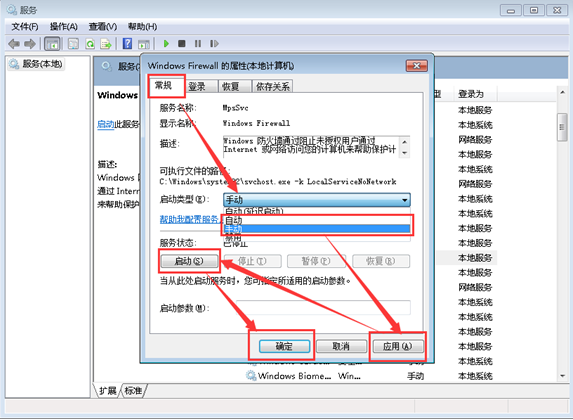This screenshot has height=420, width=573.
Task: Click the Restart service toolbar icon
Action: pos(214,44)
